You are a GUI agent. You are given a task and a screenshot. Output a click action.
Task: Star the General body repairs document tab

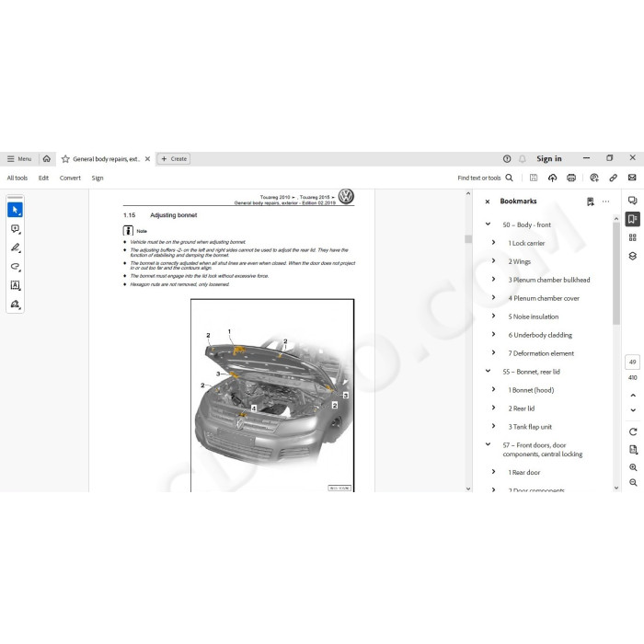65,159
